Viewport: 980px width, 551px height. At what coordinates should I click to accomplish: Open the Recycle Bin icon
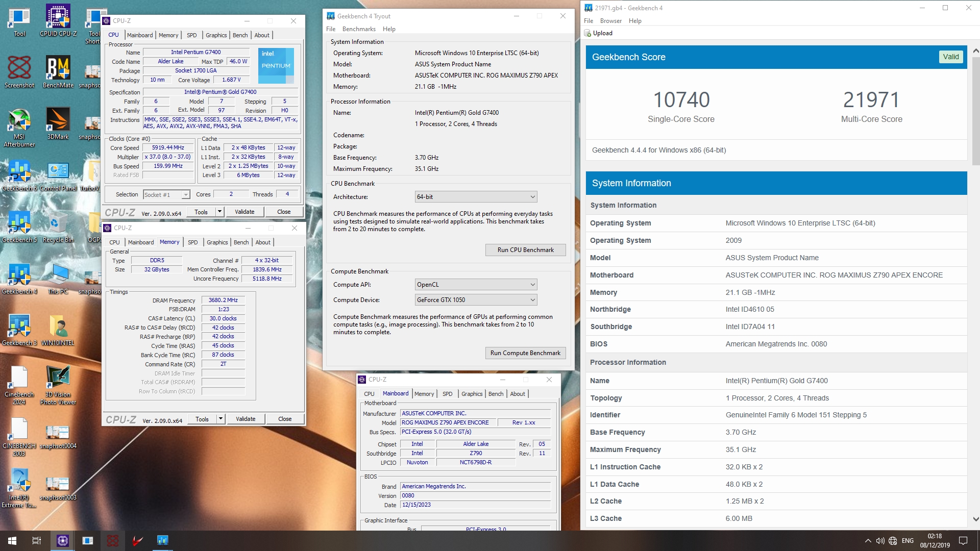coord(58,227)
